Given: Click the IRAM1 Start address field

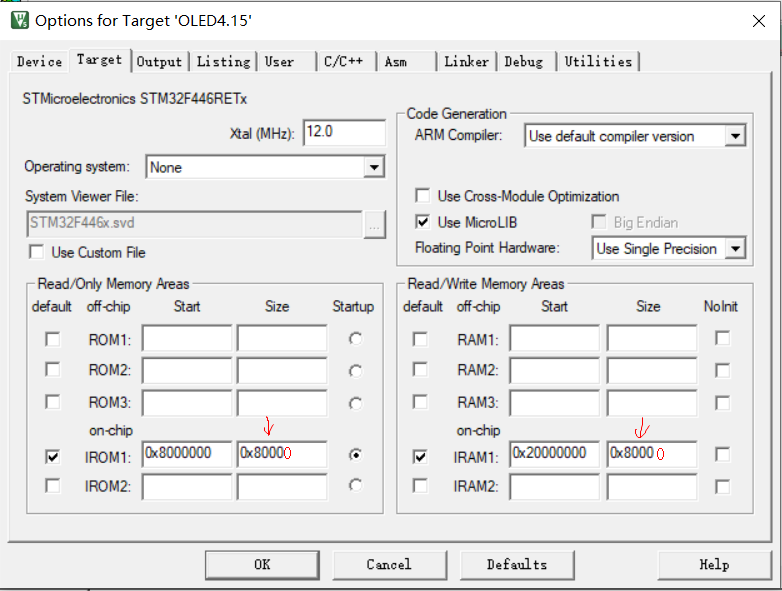Looking at the screenshot, I should click(555, 454).
